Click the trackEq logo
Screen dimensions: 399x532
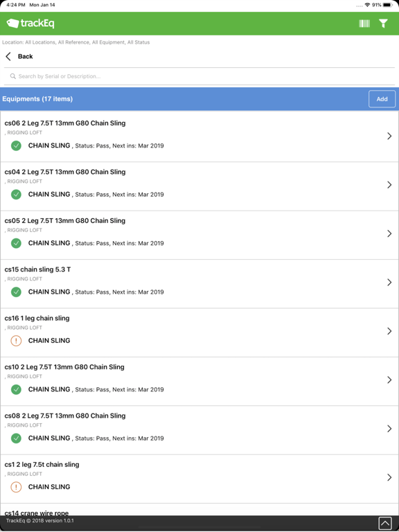click(x=30, y=24)
